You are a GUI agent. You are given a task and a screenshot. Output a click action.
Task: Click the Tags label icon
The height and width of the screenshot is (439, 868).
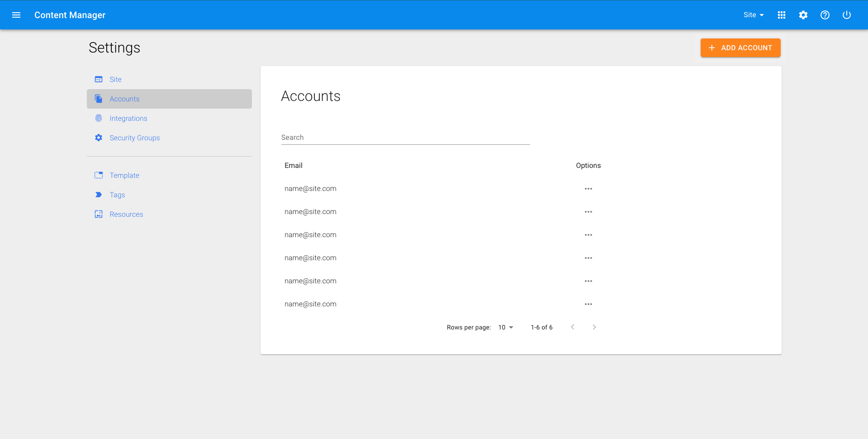click(99, 195)
